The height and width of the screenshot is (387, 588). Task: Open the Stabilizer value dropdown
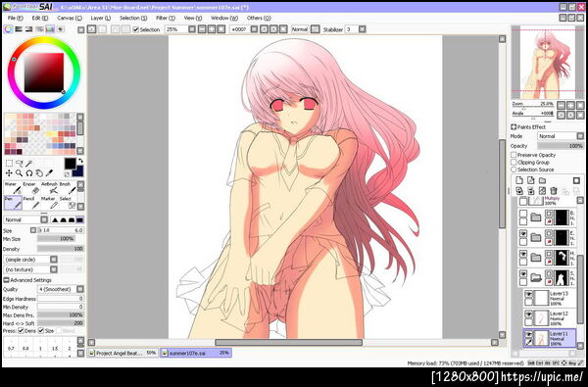(x=362, y=29)
